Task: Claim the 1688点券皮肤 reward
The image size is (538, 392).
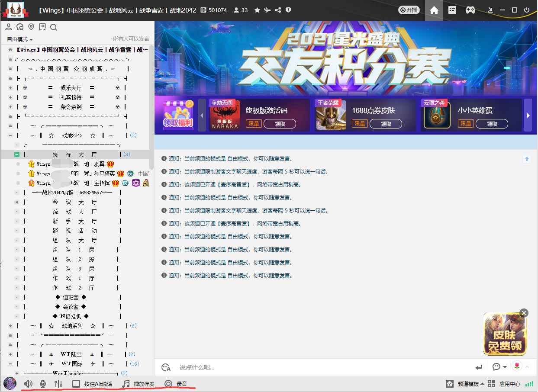Action: click(x=386, y=124)
